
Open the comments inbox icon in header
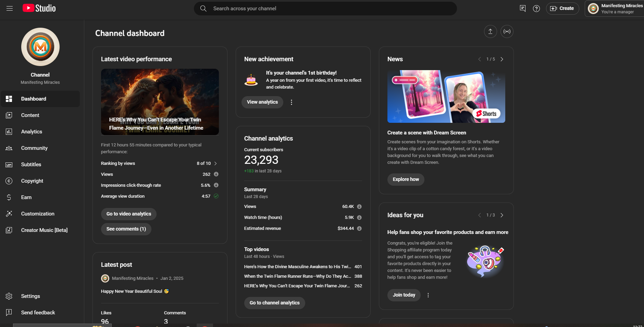coord(523,9)
